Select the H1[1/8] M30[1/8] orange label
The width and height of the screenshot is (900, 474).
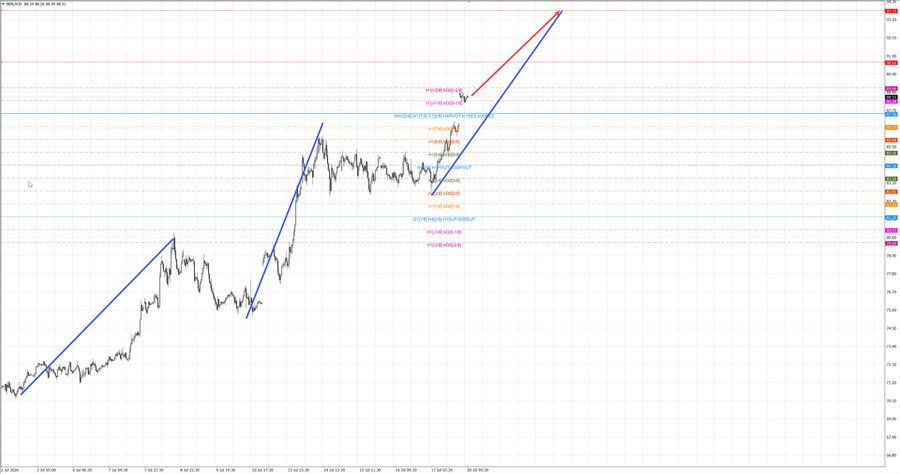point(444,206)
